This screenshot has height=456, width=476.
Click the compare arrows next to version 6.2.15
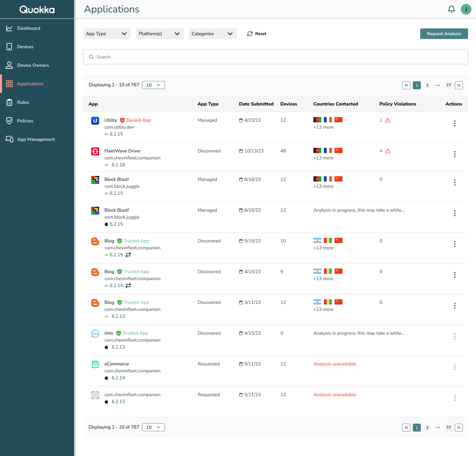[x=128, y=255]
